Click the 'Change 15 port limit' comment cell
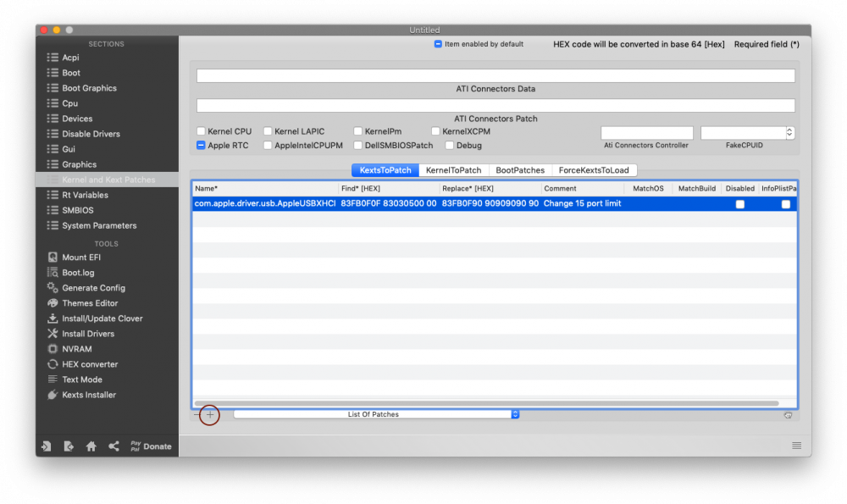The width and height of the screenshot is (847, 504). [x=583, y=203]
